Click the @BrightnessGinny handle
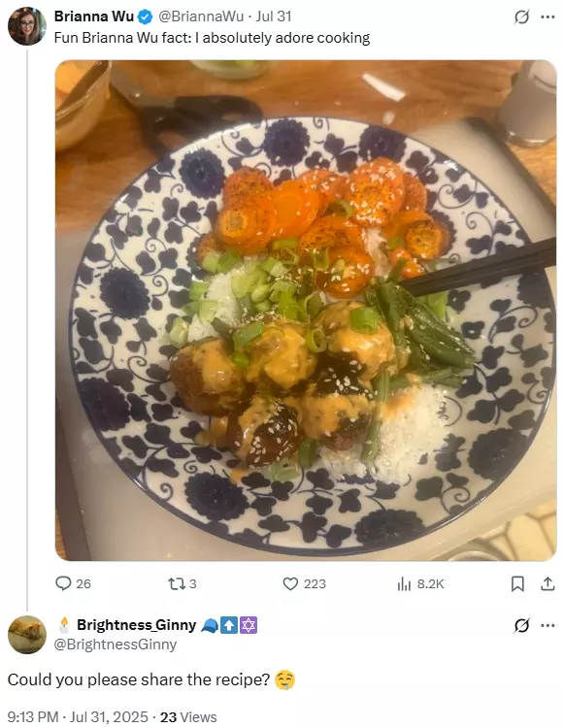 point(116,645)
